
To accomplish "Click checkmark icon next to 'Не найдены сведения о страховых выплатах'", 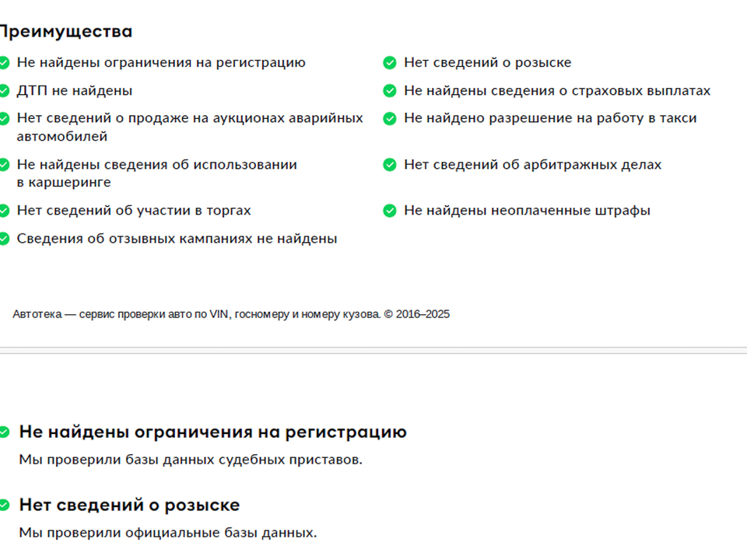I will 390,90.
